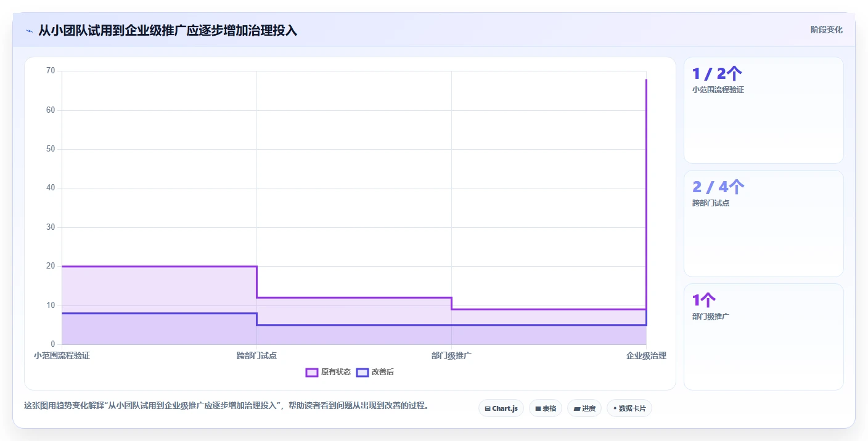Click the 阶段变化 label in header
The width and height of the screenshot is (868, 441).
pos(826,30)
